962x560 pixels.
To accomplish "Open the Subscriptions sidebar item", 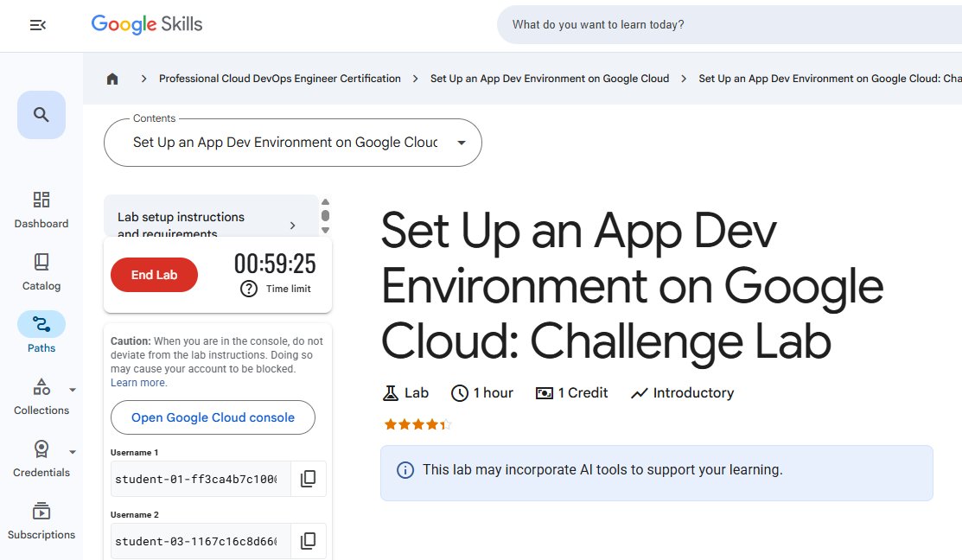I will [x=41, y=521].
